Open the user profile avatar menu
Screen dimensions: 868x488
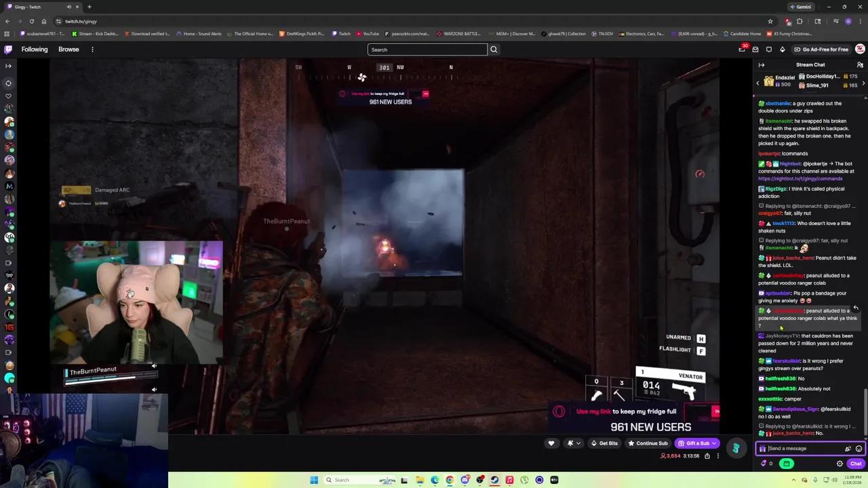[860, 49]
